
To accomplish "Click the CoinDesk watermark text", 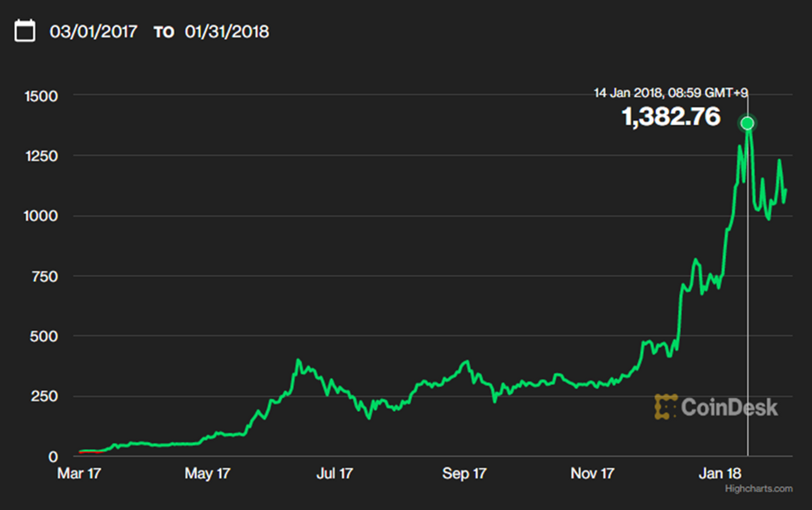I will tap(730, 407).
